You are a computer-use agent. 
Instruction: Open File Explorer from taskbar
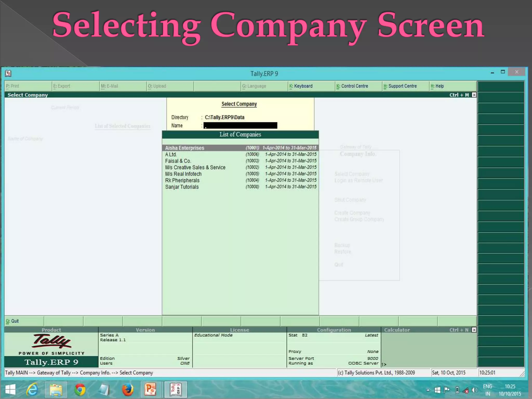pos(56,390)
